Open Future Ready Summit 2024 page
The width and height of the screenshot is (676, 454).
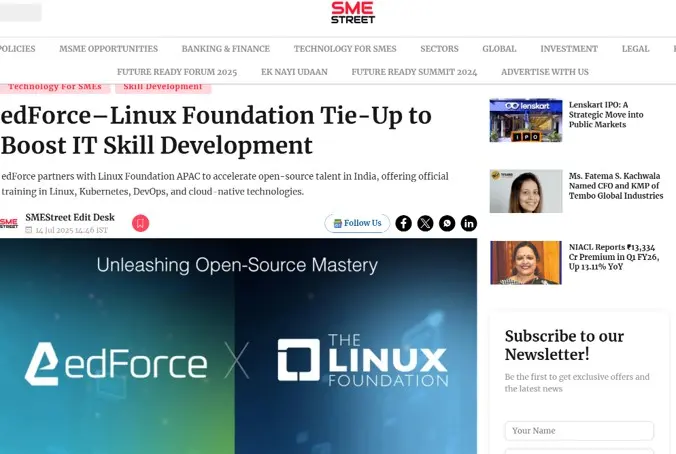(x=414, y=72)
